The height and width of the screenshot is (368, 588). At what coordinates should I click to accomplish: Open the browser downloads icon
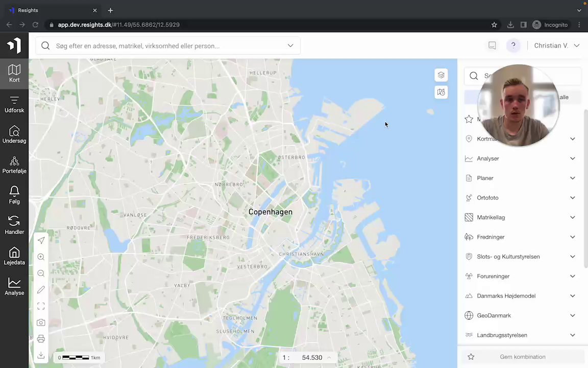[510, 25]
